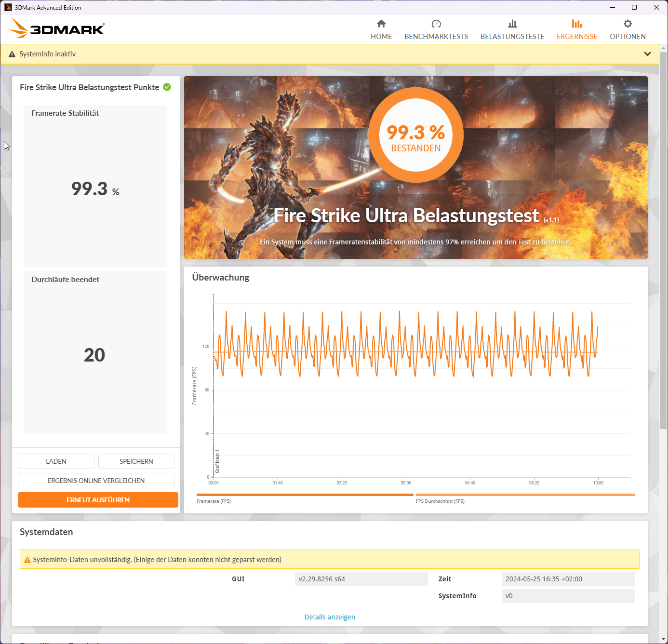The height and width of the screenshot is (644, 668).
Task: Toggle the Framerate (FPS) legend bar
Action: (305, 495)
